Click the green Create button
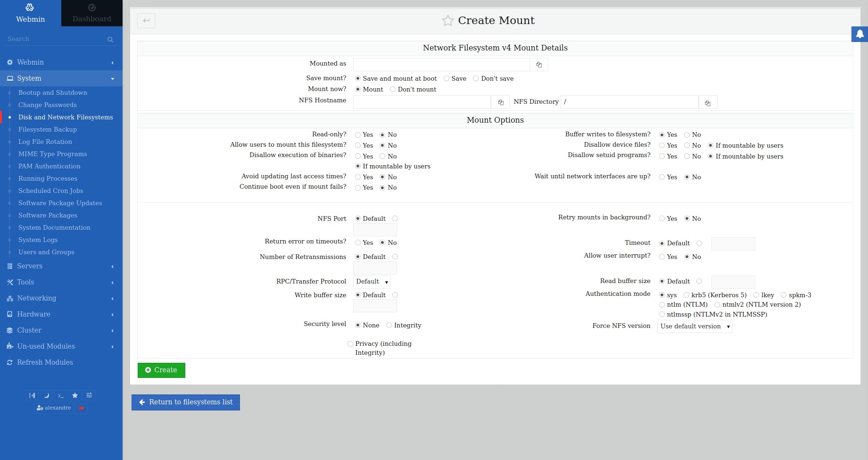The image size is (868, 460). point(161,370)
